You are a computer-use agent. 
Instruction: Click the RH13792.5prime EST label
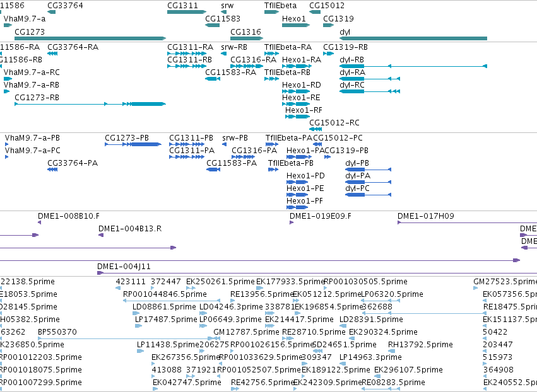[x=420, y=345]
